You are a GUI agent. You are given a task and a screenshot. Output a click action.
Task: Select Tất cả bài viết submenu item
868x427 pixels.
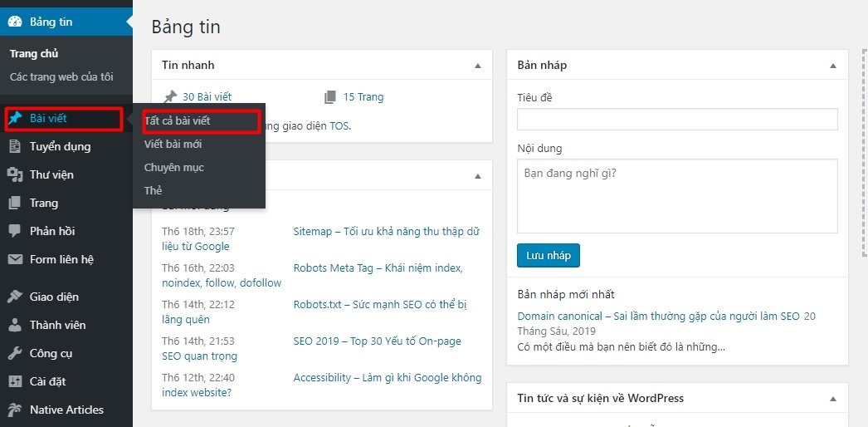pos(178,120)
